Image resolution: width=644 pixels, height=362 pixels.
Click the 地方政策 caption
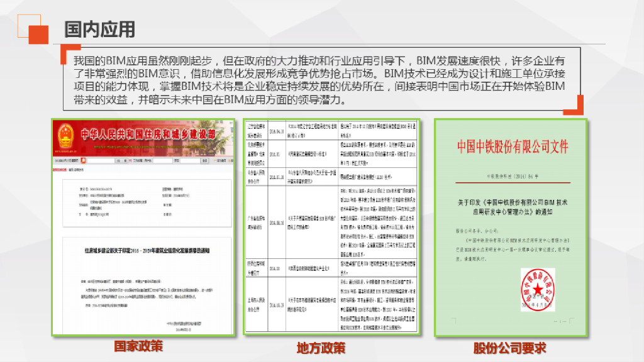pyautogui.click(x=321, y=348)
